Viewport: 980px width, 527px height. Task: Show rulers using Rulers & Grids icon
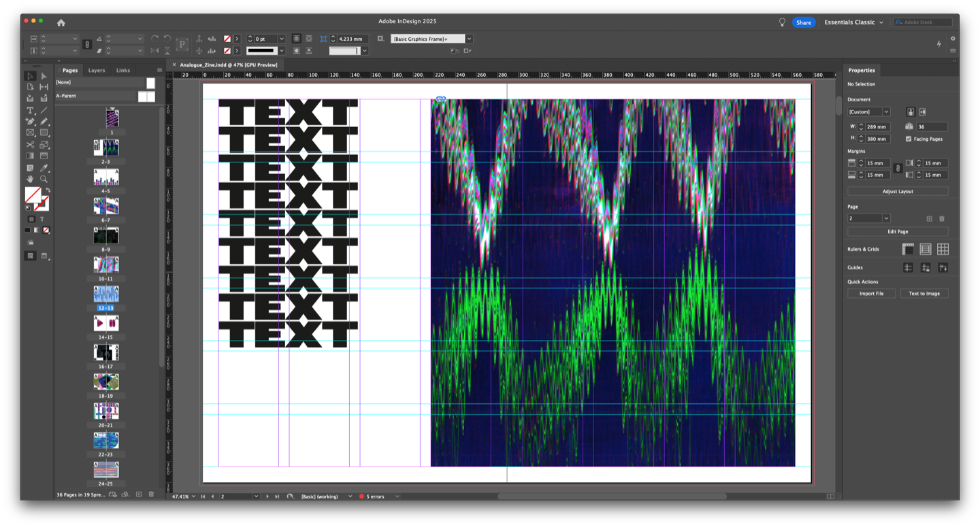908,250
